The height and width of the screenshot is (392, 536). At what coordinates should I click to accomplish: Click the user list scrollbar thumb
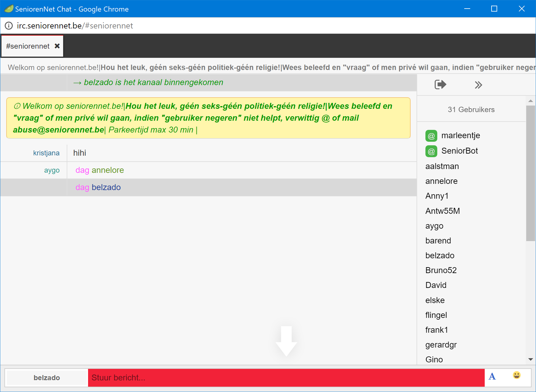tap(530, 173)
